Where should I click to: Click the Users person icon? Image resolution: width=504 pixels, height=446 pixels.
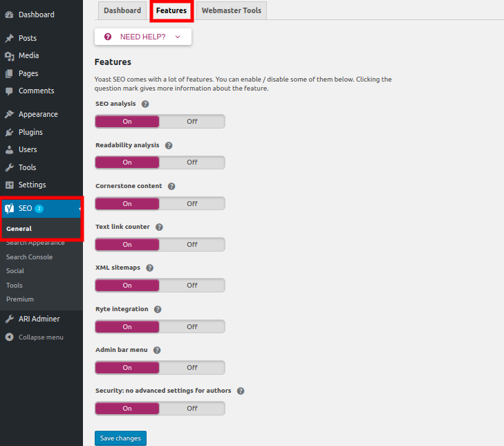[x=9, y=149]
